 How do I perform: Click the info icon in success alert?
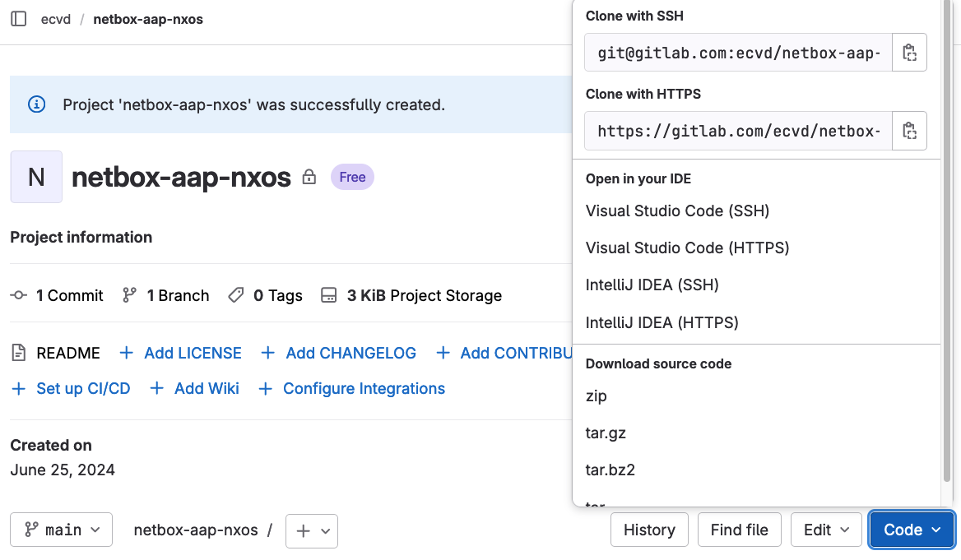click(37, 104)
